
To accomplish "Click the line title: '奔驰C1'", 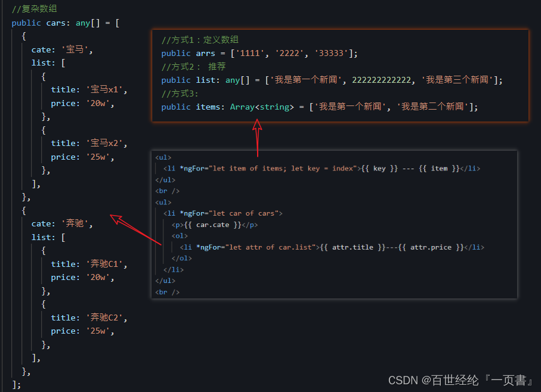I will click(x=89, y=264).
